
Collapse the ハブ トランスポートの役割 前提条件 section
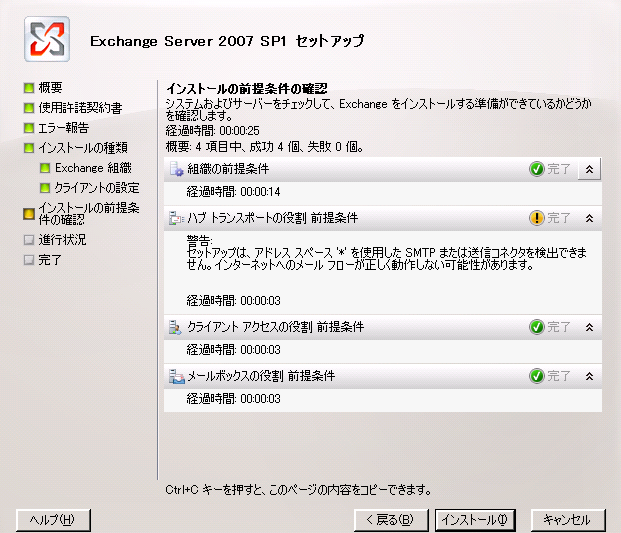click(x=589, y=218)
